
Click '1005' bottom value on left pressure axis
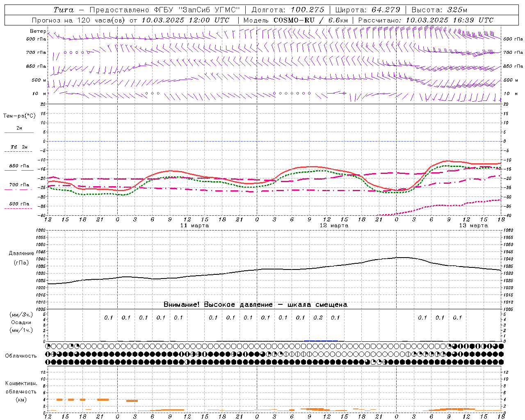41,309
